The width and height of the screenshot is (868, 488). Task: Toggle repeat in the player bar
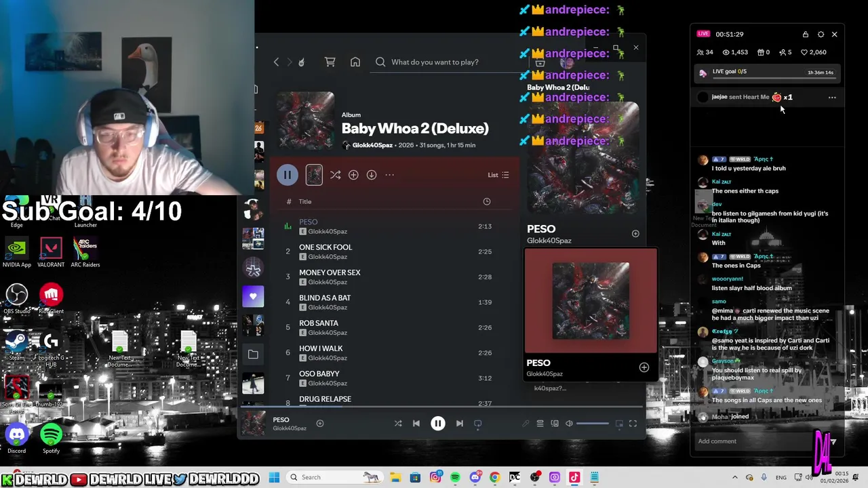pyautogui.click(x=478, y=424)
